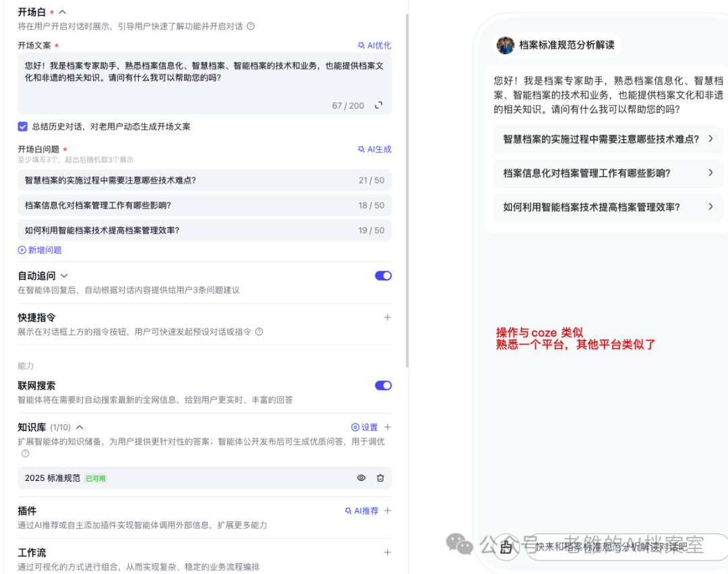The image size is (728, 574).
Task: Add a 工作流 with plus icon
Action: click(387, 552)
